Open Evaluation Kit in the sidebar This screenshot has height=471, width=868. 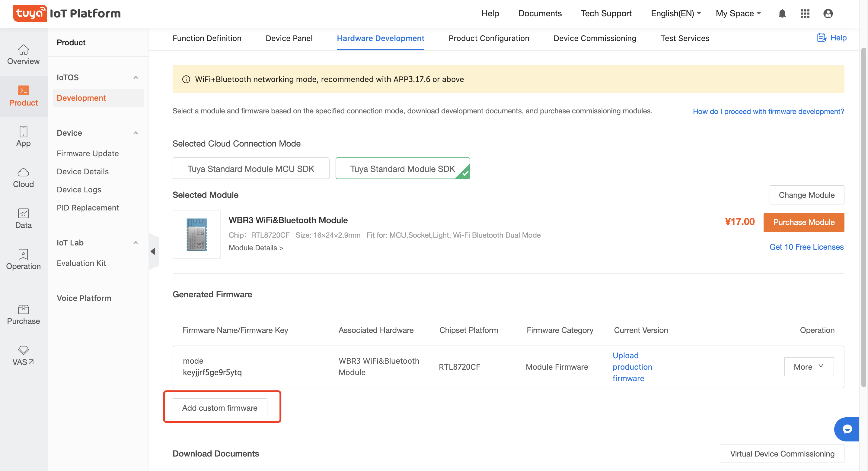pyautogui.click(x=81, y=263)
